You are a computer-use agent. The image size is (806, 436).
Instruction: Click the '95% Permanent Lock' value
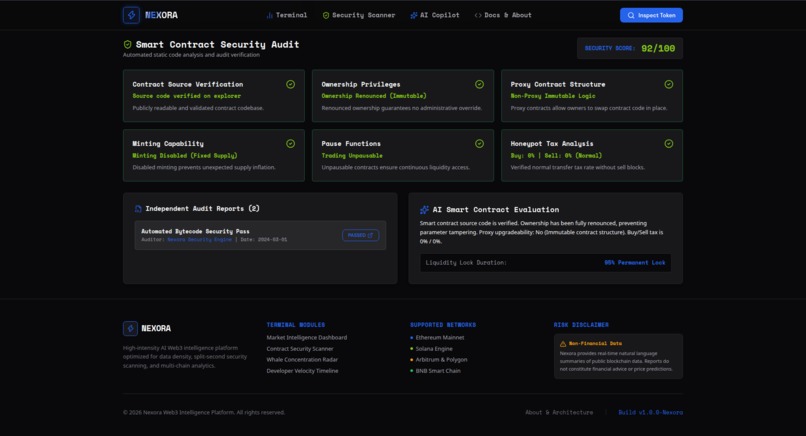634,263
